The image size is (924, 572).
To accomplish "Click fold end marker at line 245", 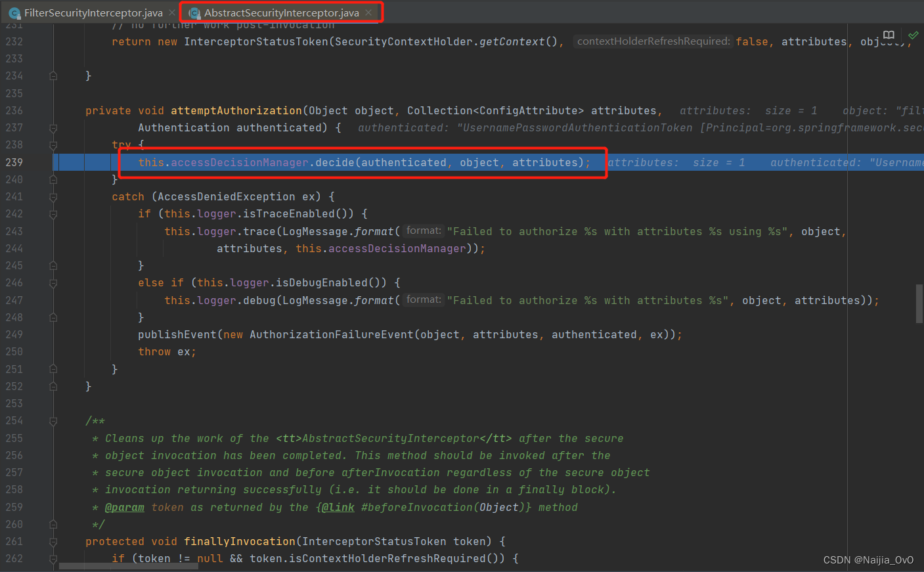I will 53,266.
